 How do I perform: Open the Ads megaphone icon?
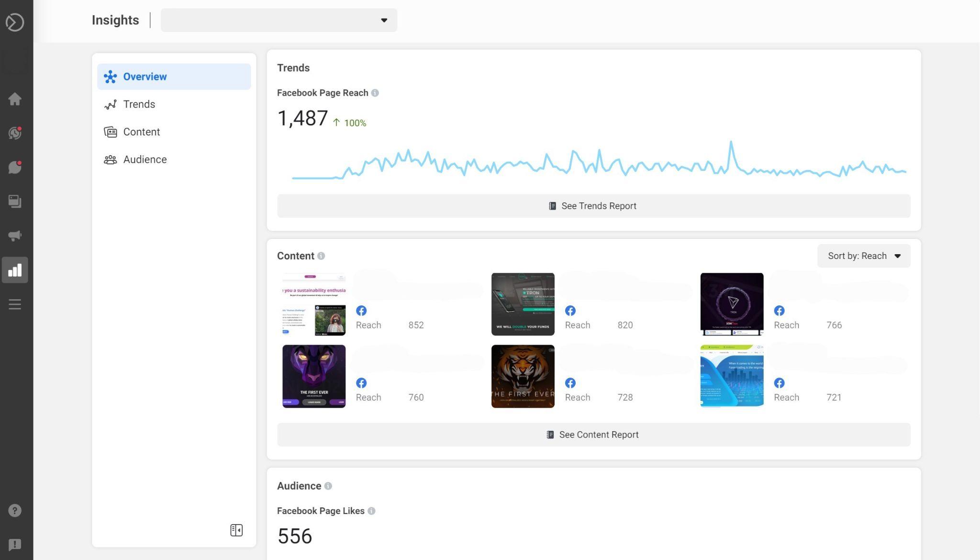15,235
